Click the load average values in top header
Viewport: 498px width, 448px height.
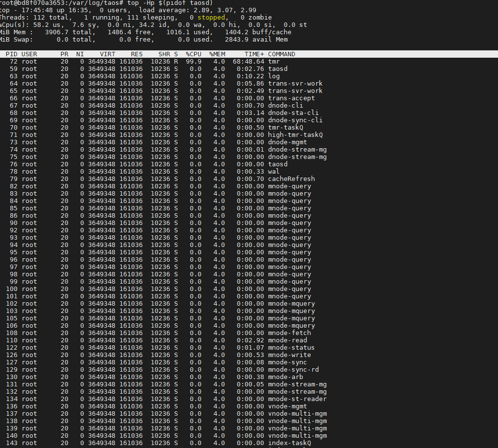pos(226,10)
